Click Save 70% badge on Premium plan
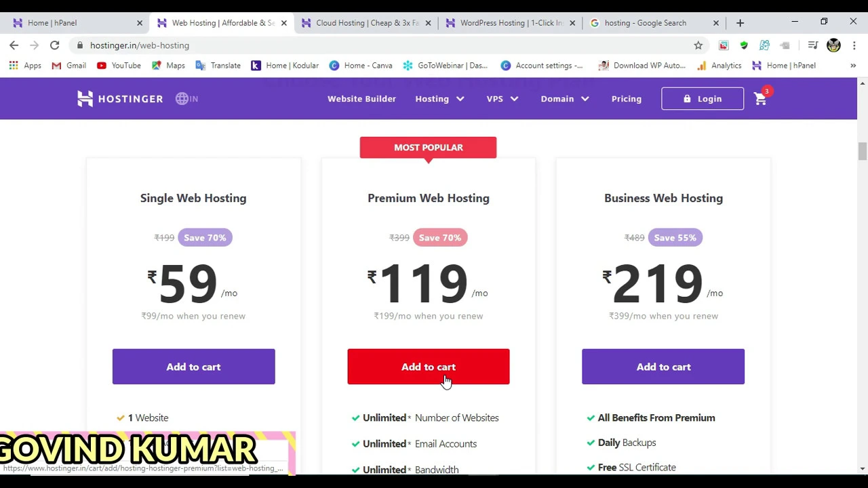Image resolution: width=868 pixels, height=488 pixels. 439,238
